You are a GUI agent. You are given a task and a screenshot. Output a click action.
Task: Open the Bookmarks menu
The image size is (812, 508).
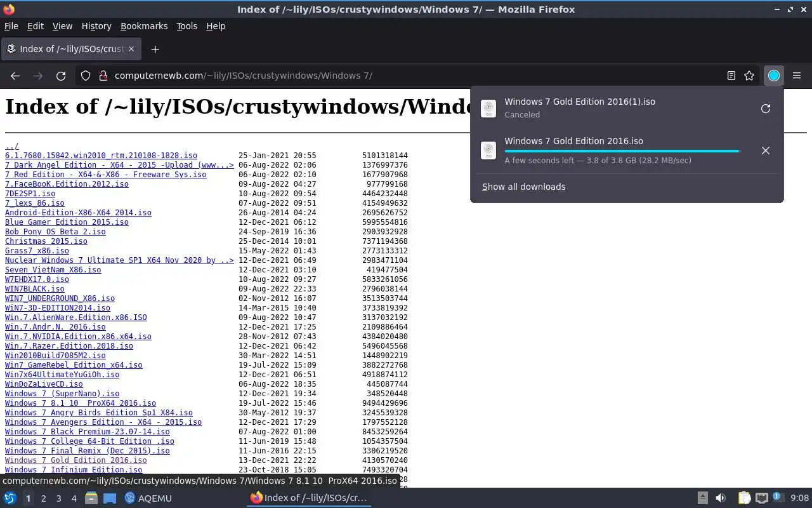[144, 26]
